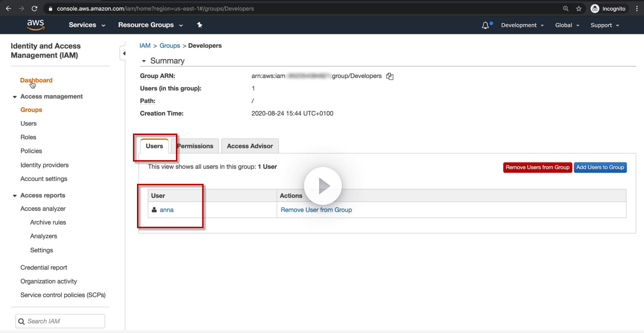Open Access analyzer in sidebar
Image resolution: width=644 pixels, height=333 pixels.
43,209
